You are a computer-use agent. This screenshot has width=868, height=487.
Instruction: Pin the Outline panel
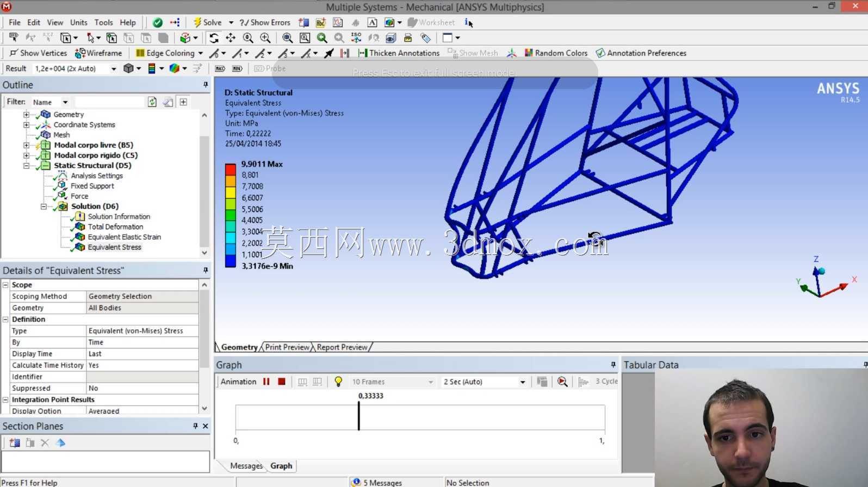[x=206, y=85]
